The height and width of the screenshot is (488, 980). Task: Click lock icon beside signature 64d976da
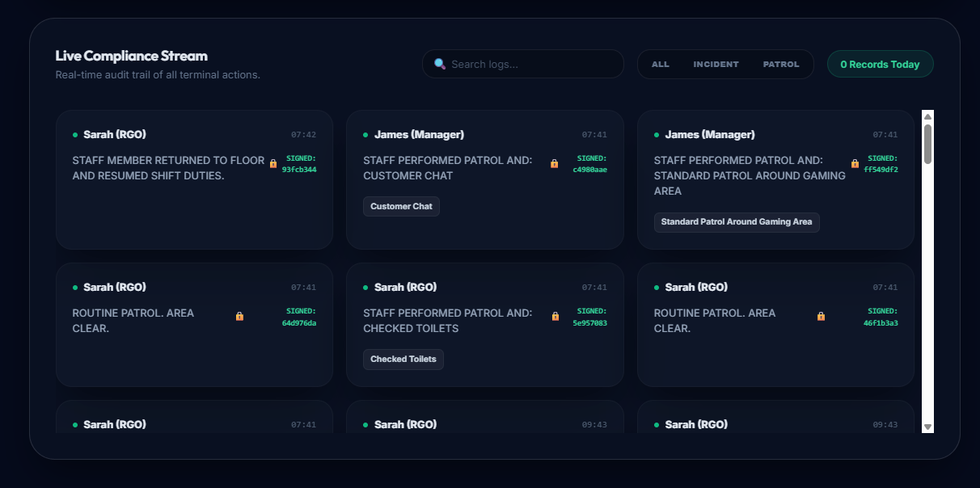239,316
